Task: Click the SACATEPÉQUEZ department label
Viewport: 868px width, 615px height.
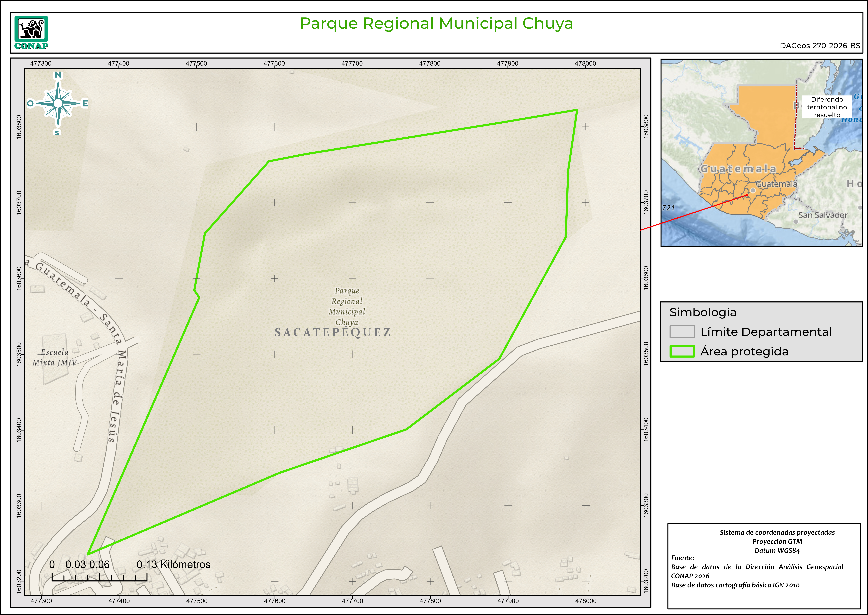Action: 333,333
